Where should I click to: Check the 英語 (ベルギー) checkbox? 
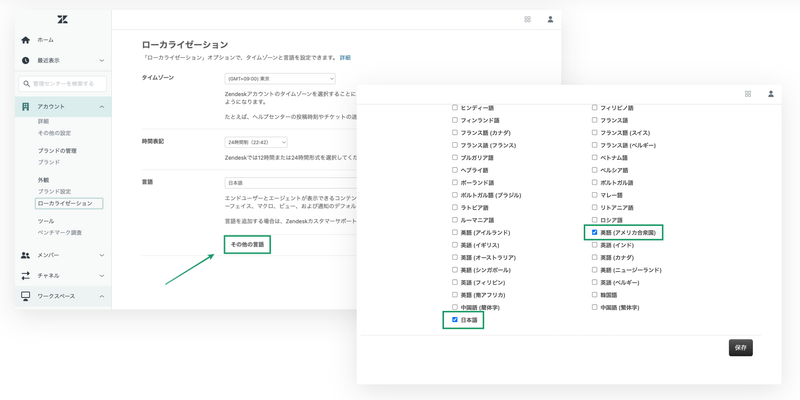[x=594, y=282]
